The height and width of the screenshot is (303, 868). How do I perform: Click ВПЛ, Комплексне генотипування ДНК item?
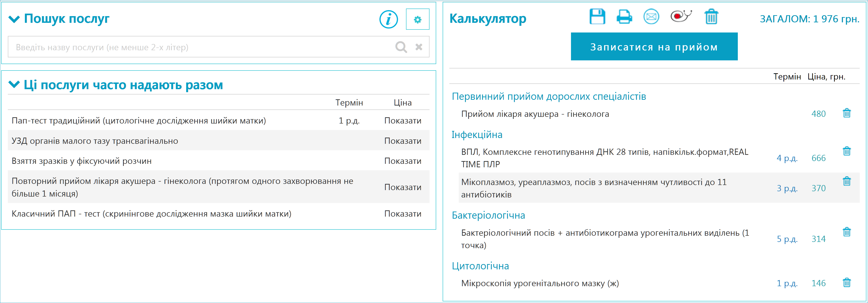click(x=604, y=158)
